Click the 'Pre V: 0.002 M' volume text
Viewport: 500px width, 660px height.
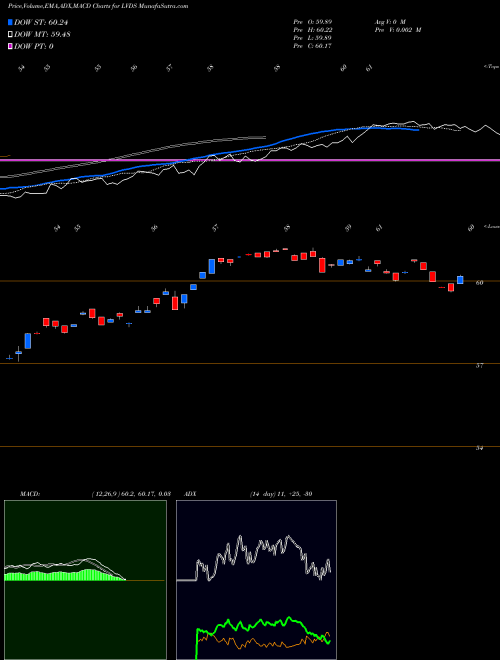pos(397,30)
